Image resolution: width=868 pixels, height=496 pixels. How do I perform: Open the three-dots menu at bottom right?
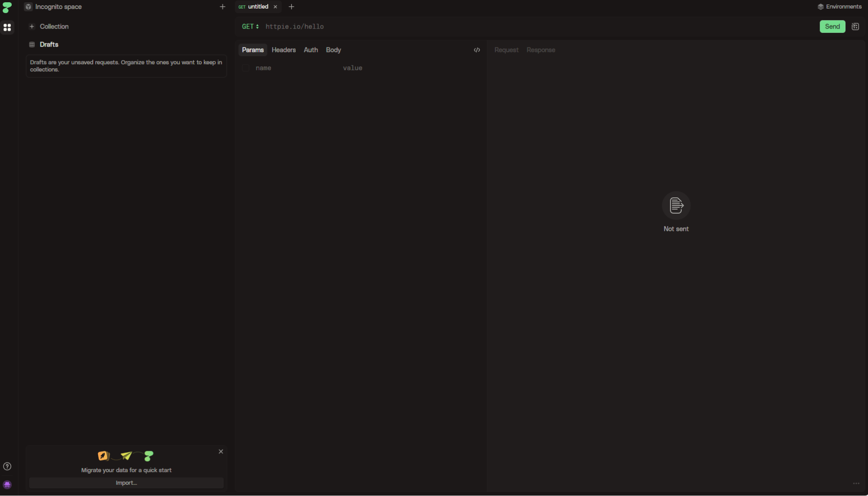pos(856,483)
